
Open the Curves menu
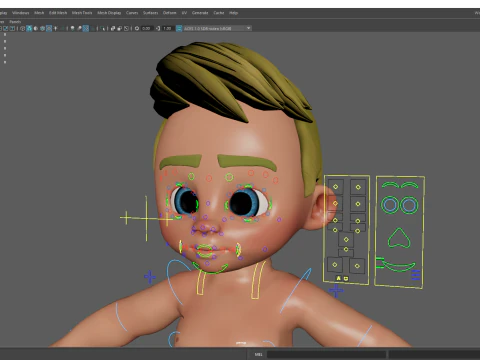(132, 13)
